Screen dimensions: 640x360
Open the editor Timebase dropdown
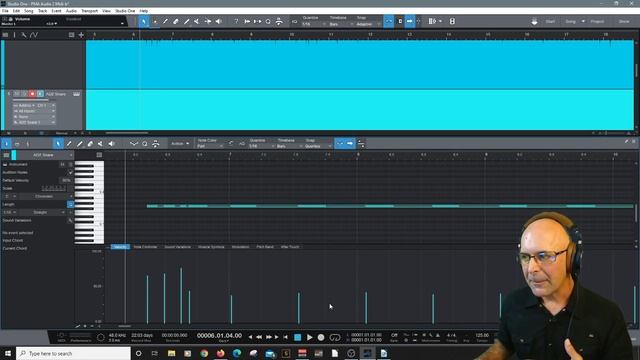tap(288, 146)
